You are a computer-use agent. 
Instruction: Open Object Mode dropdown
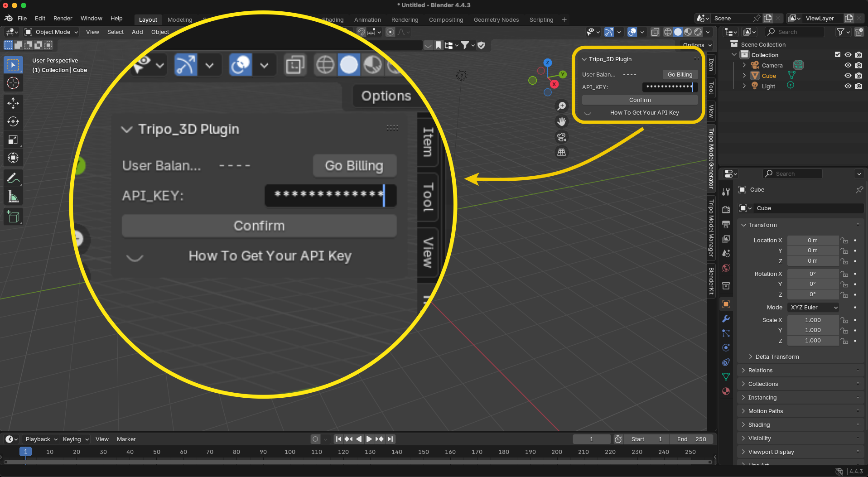click(x=52, y=32)
